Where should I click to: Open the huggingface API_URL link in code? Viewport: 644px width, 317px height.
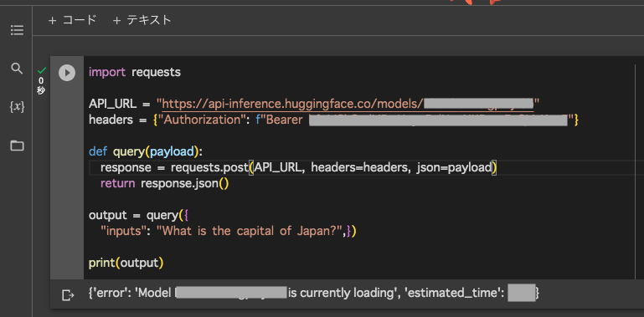[x=348, y=105]
